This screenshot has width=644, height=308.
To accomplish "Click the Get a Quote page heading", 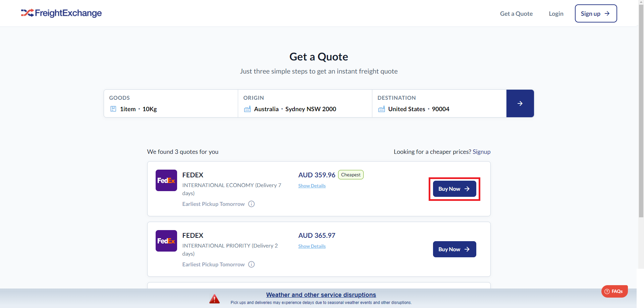I will pyautogui.click(x=319, y=57).
